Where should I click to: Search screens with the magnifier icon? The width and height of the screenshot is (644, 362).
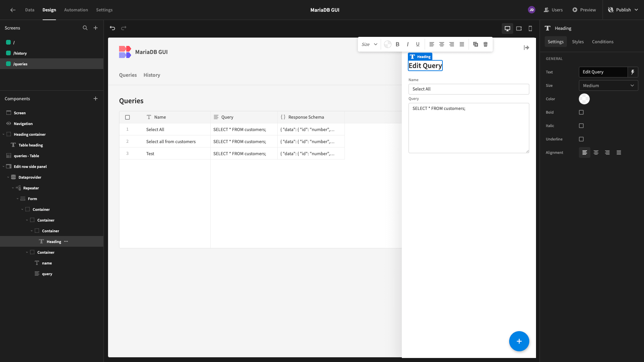pos(85,28)
